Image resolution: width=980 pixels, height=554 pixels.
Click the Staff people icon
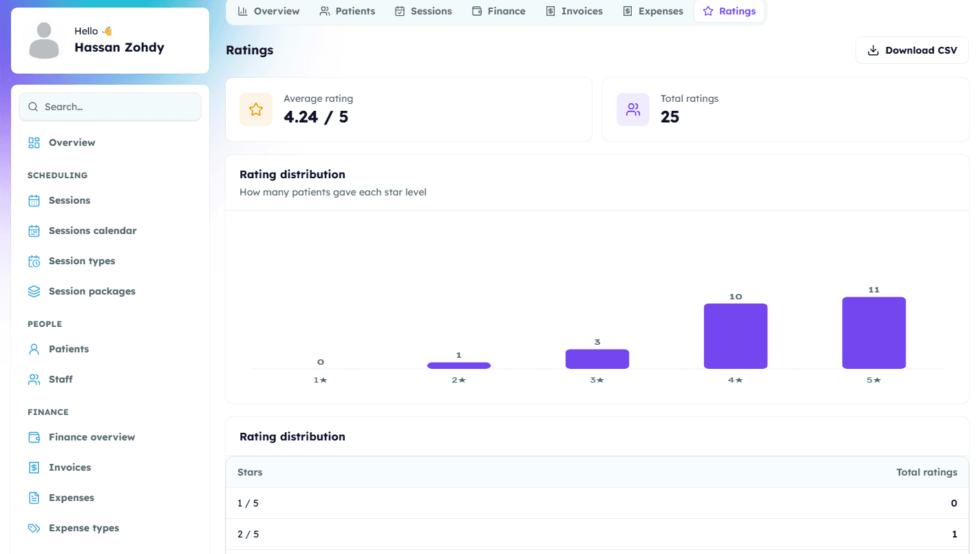34,379
